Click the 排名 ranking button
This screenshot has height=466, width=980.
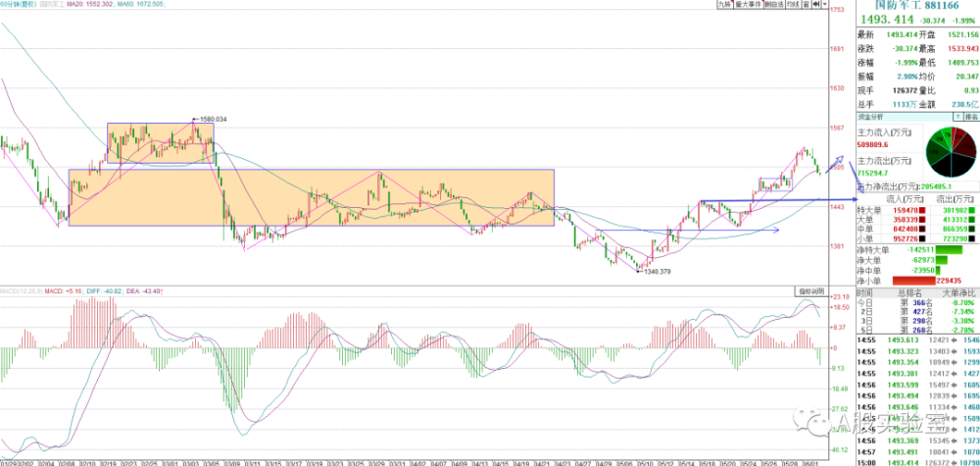tap(971, 117)
